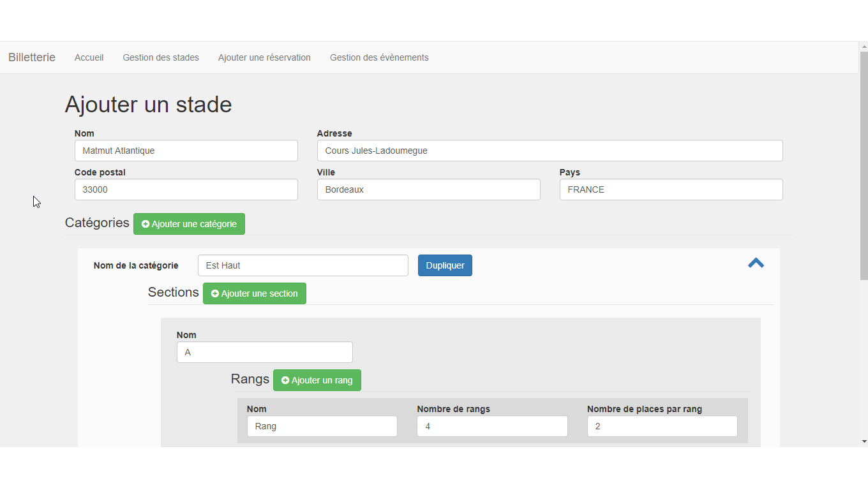The width and height of the screenshot is (868, 488).
Task: Navigate to Gestion des évènements
Action: click(379, 57)
